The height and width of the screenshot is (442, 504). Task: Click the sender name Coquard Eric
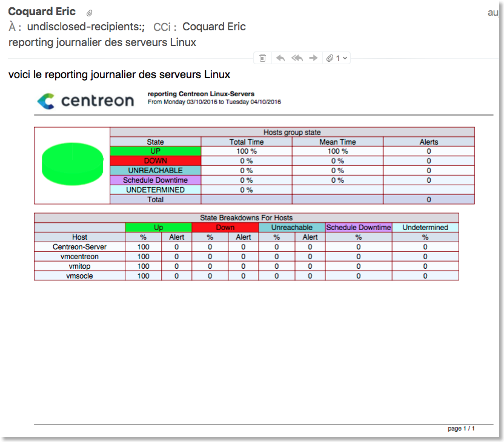tap(42, 11)
